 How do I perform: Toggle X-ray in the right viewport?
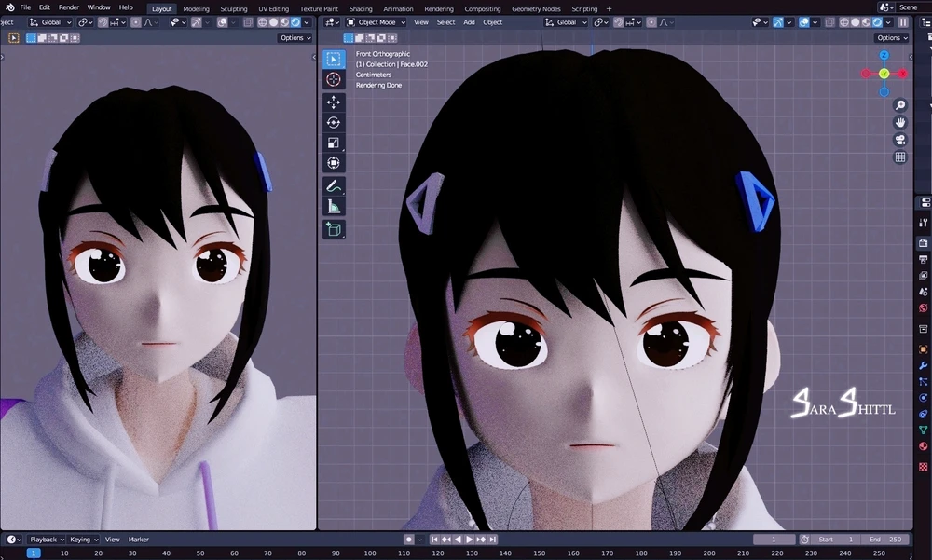pos(829,22)
